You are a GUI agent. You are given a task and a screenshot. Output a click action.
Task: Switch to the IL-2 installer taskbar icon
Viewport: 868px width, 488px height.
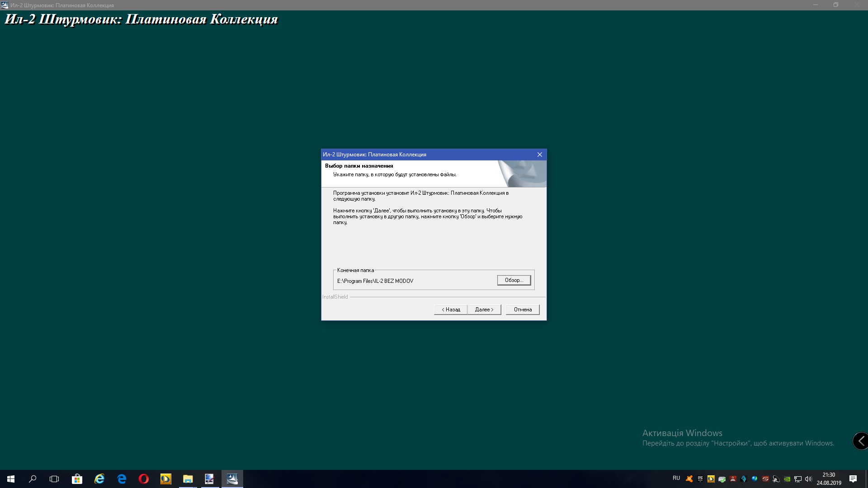tap(232, 479)
